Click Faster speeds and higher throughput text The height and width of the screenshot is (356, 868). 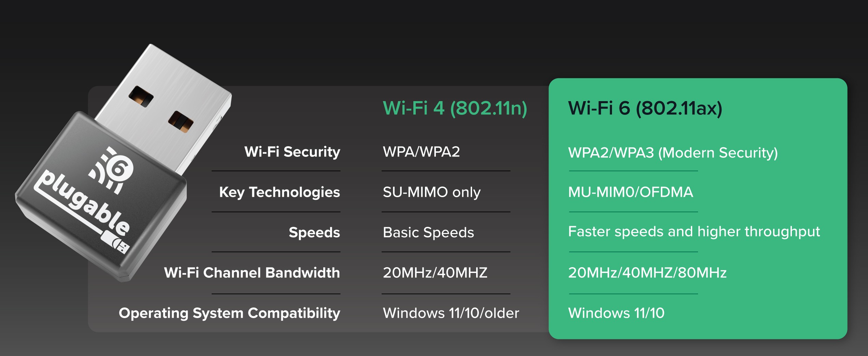[694, 232]
